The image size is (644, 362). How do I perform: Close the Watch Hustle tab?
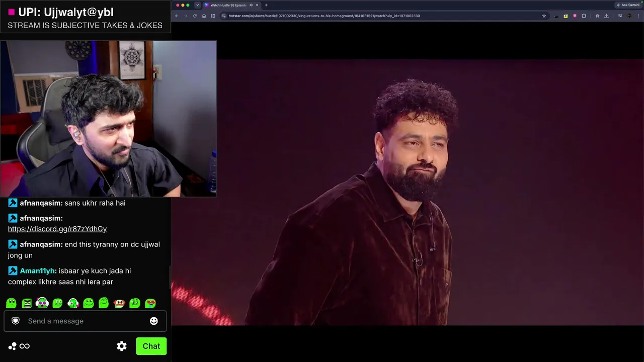point(257,5)
